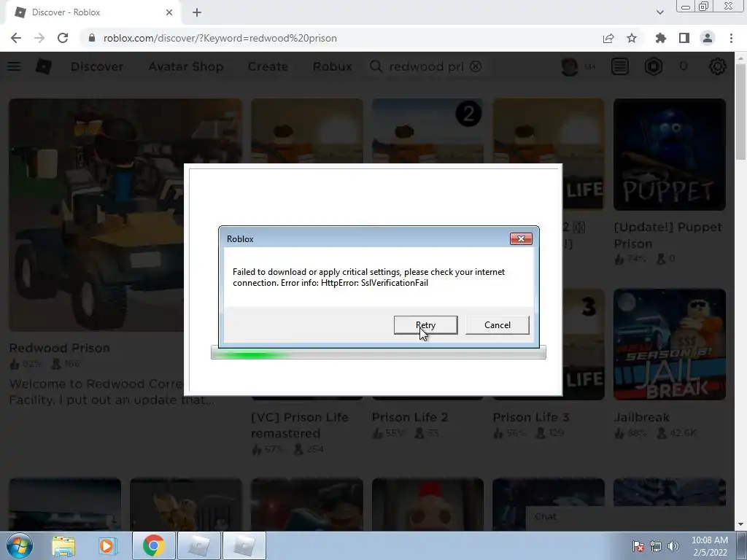Open the Puppet Prison game thumbnail

[x=670, y=155]
